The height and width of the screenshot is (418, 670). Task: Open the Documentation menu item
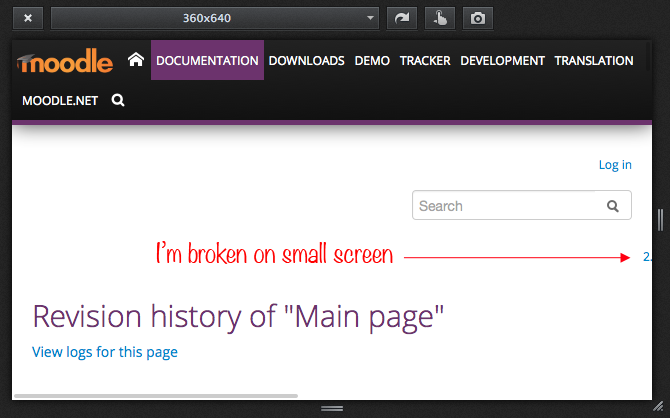(x=207, y=60)
